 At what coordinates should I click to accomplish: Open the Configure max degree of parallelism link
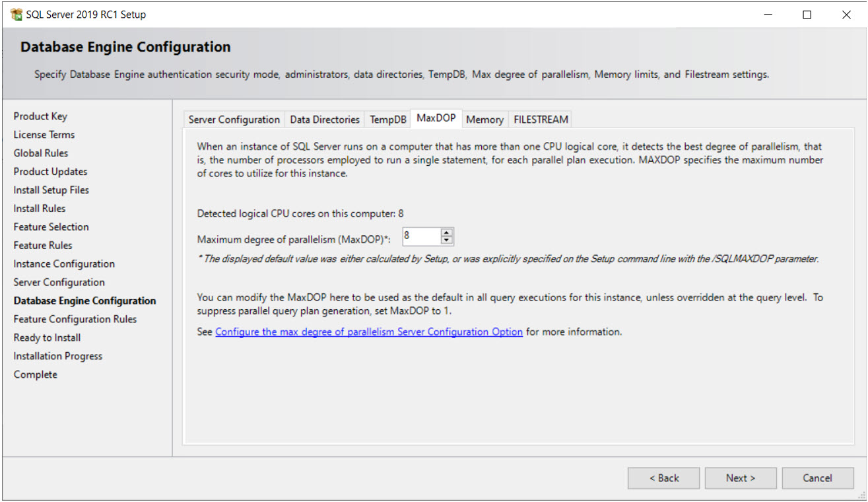368,331
